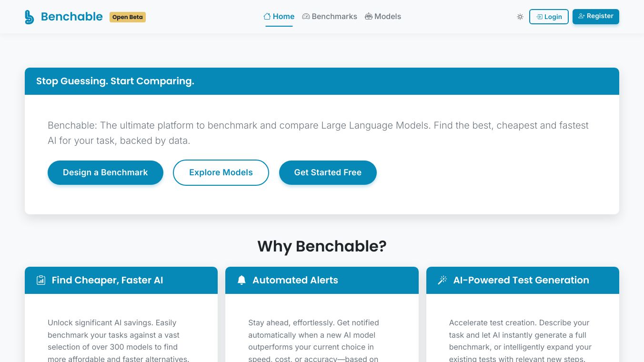Screen dimensions: 644x362
Task: Click the Why Benchable? heading
Action: pos(322,246)
